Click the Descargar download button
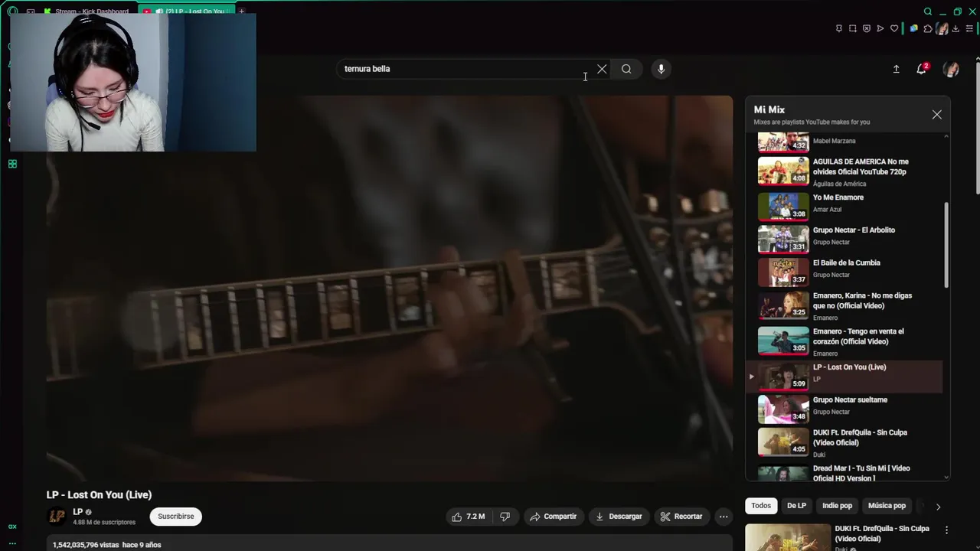980x551 pixels. pos(619,517)
